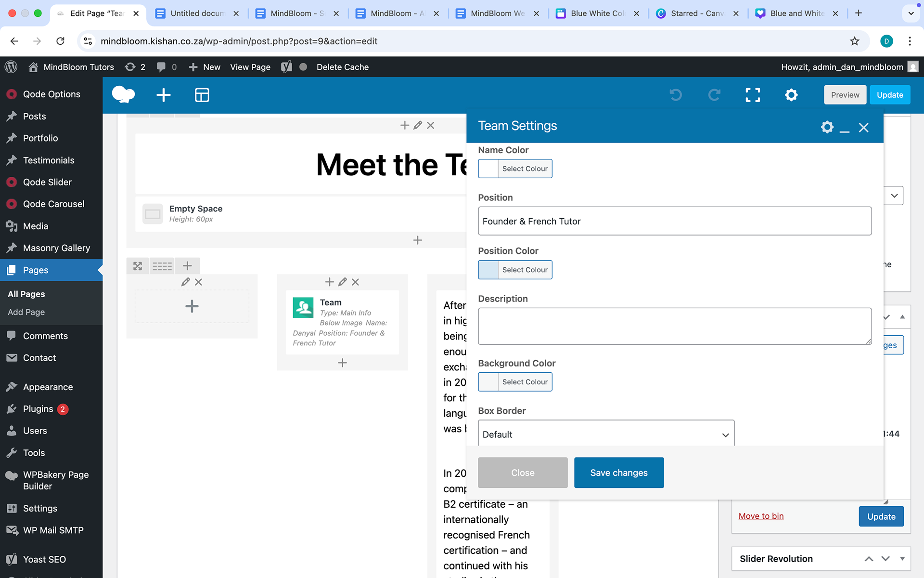The width and height of the screenshot is (924, 578).
Task: Go to Testimonials menu item
Action: (x=49, y=160)
